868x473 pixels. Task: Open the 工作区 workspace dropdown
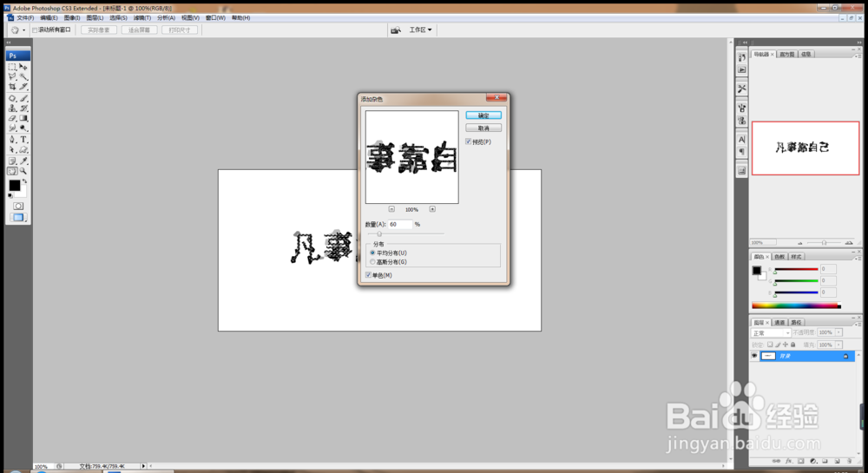tap(421, 30)
